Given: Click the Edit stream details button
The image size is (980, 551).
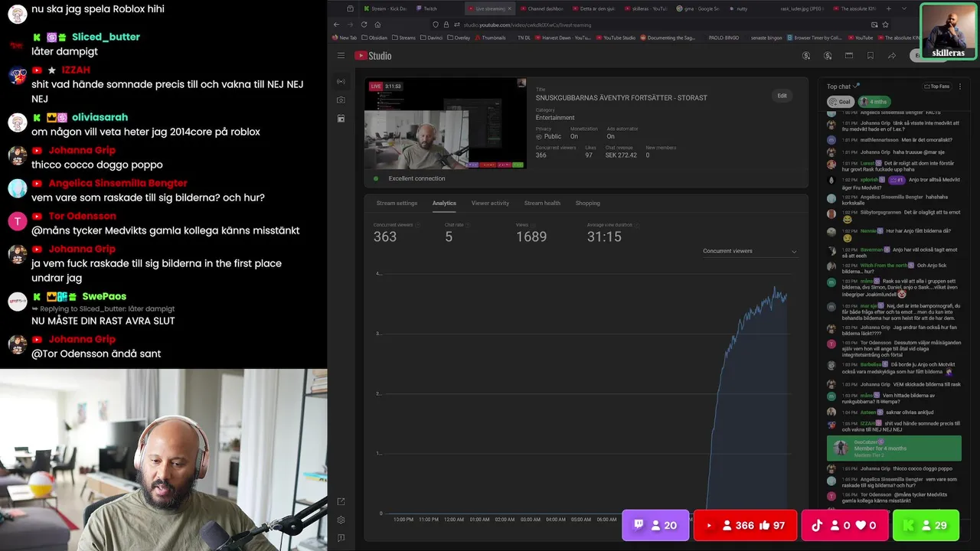Looking at the screenshot, I should (x=782, y=96).
